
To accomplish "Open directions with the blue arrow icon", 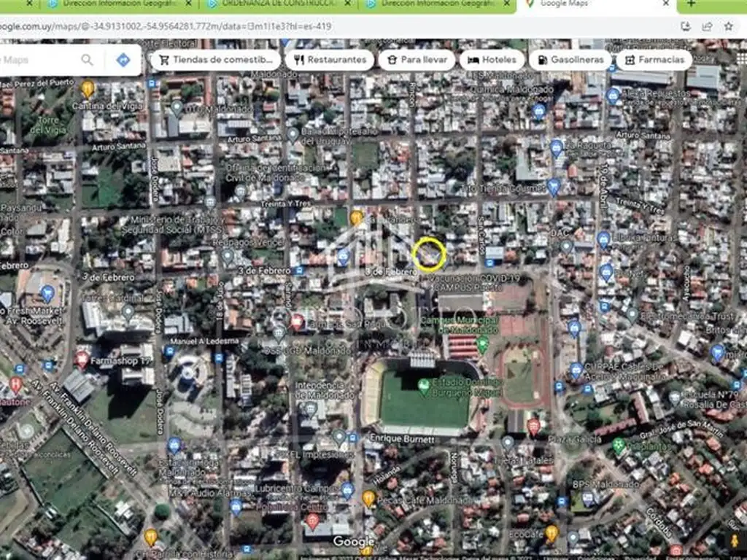I will coord(123,60).
